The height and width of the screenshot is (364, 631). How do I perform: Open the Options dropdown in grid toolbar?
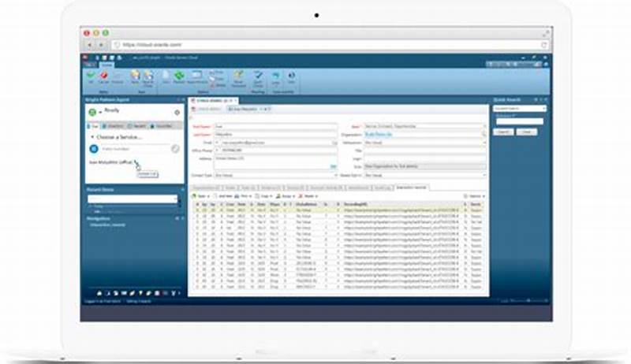[474, 196]
